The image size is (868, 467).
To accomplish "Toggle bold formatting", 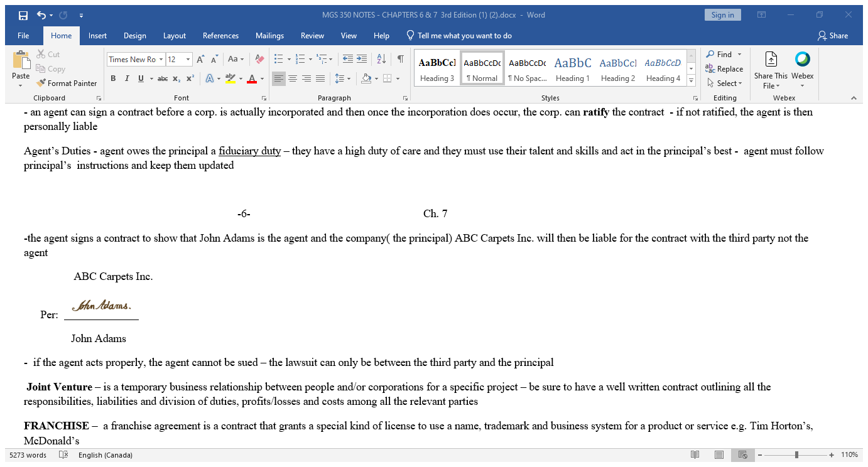I will click(x=113, y=78).
